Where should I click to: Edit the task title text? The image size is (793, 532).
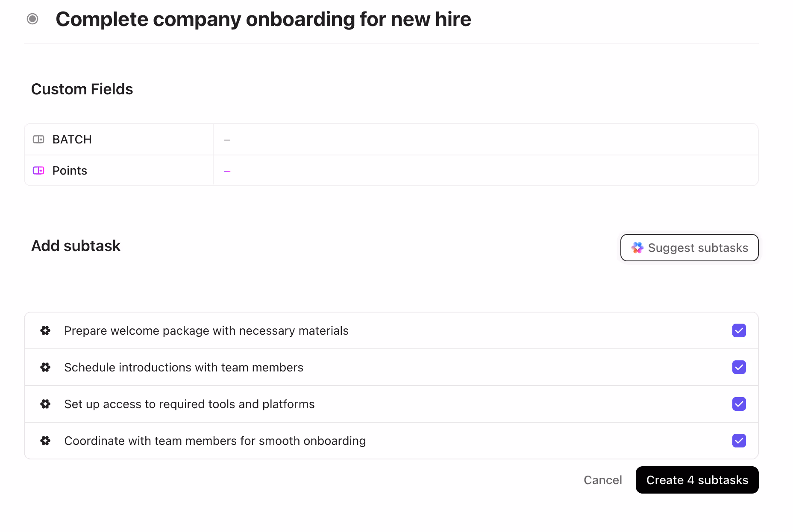point(263,19)
